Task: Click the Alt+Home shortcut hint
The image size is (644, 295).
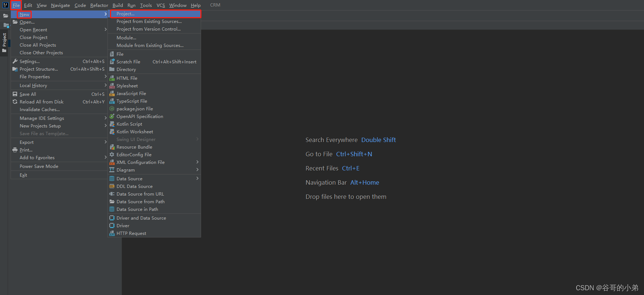Action: pyautogui.click(x=365, y=182)
